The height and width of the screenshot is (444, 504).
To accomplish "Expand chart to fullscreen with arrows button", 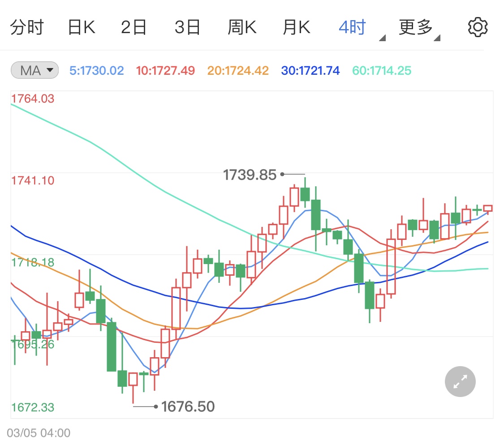I will click(460, 381).
